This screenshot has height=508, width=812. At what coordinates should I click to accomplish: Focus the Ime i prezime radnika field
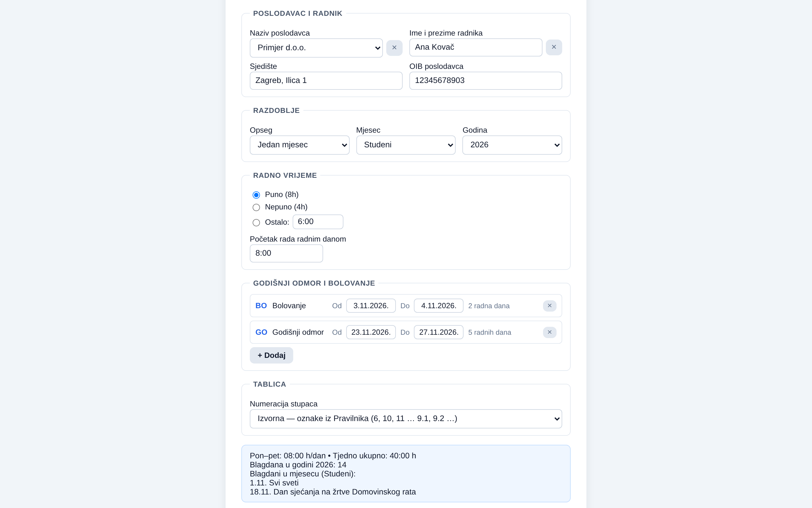[475, 47]
